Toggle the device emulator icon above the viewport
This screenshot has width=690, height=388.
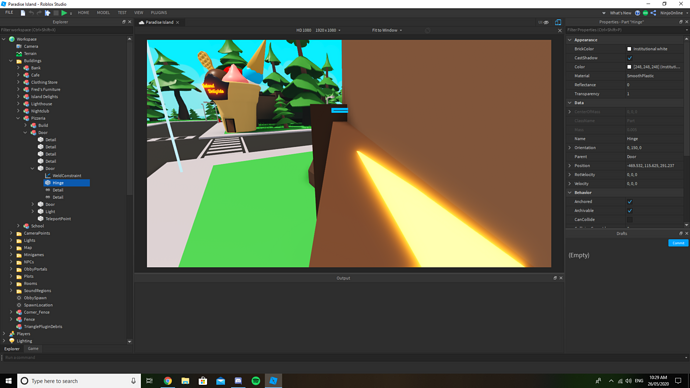click(558, 22)
